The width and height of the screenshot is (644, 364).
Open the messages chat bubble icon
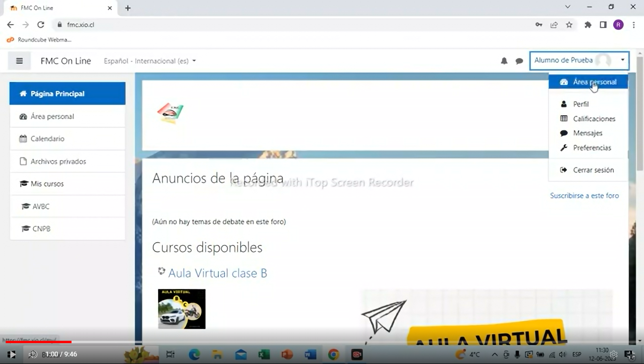click(x=519, y=61)
